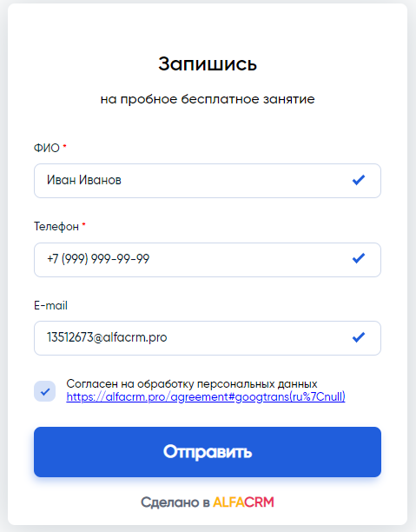Click the 'Сделано в' footer text
This screenshot has height=532, width=416.
(x=175, y=502)
